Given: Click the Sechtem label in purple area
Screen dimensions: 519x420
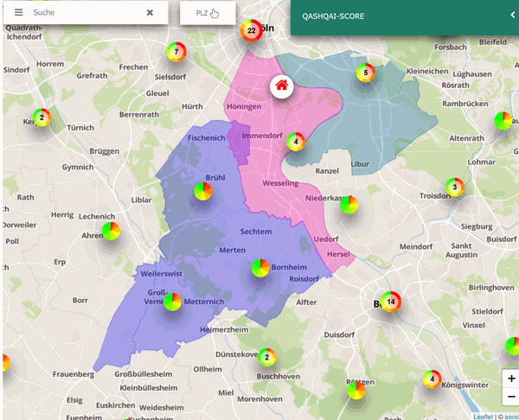Looking at the screenshot, I should tap(256, 232).
